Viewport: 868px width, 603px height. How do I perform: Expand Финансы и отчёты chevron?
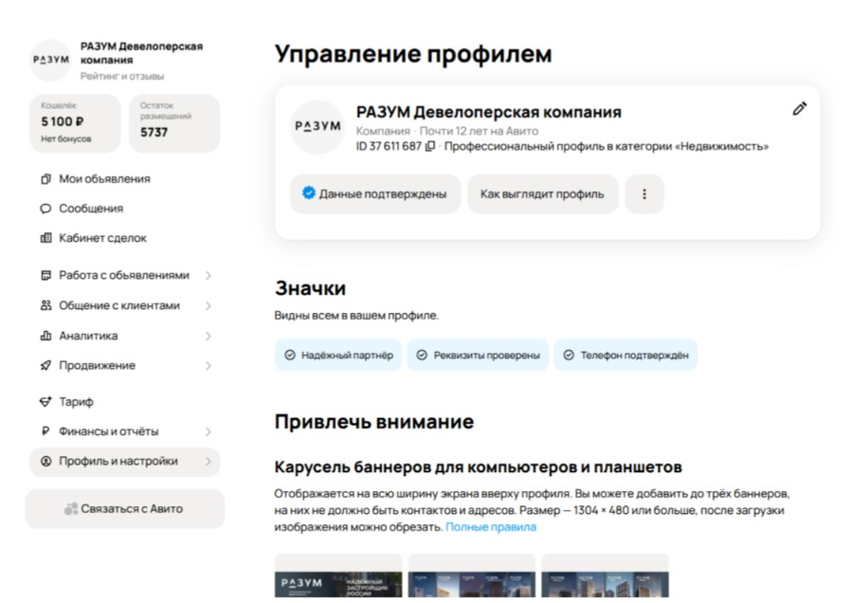point(208,431)
